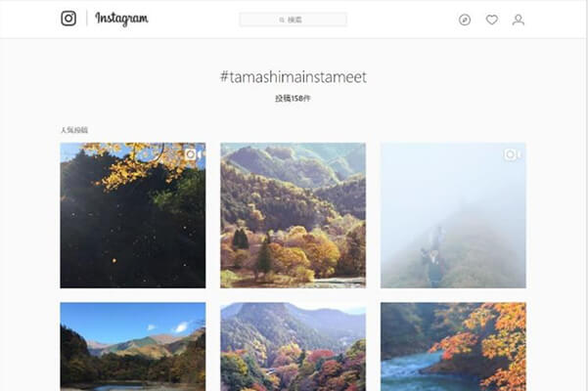Open the activity heart icon

point(491,20)
